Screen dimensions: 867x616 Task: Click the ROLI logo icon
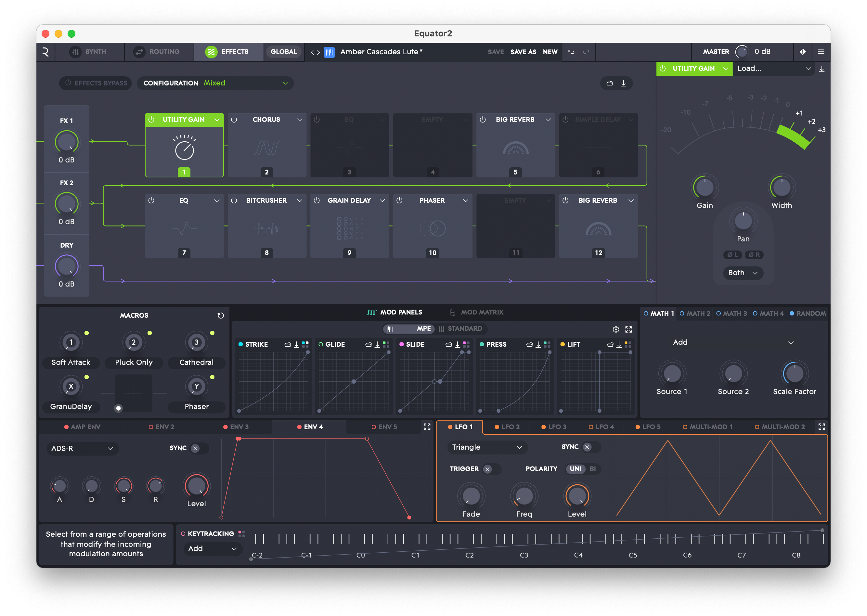(45, 52)
